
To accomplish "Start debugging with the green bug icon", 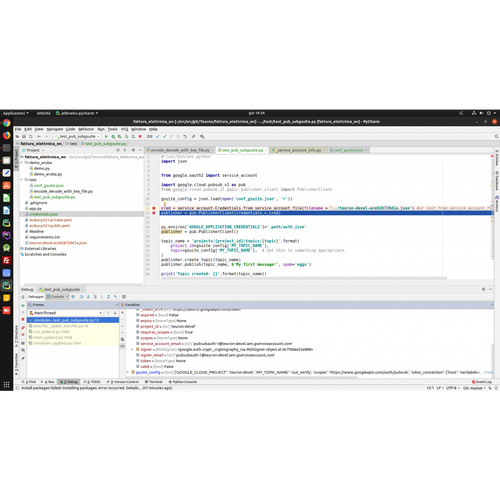I will pos(113,136).
